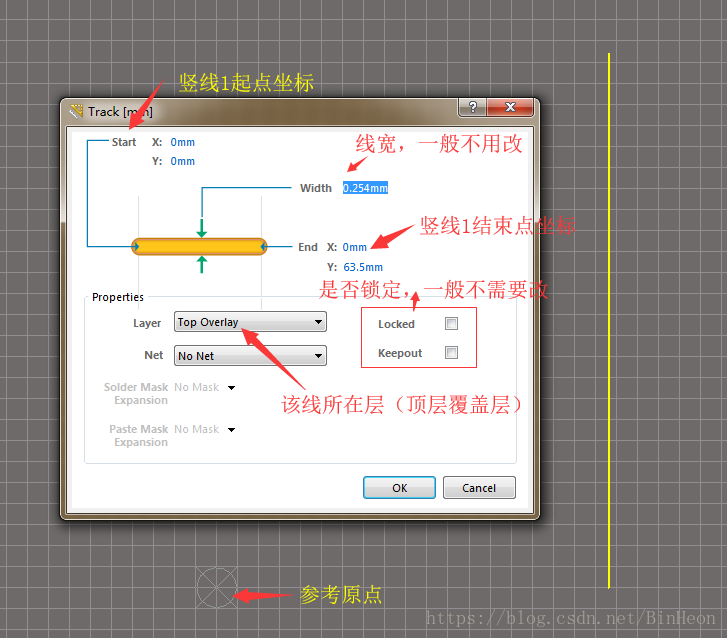Screen dimensions: 727x638
Task: Select the yellow vertical track line
Action: (x=609, y=321)
